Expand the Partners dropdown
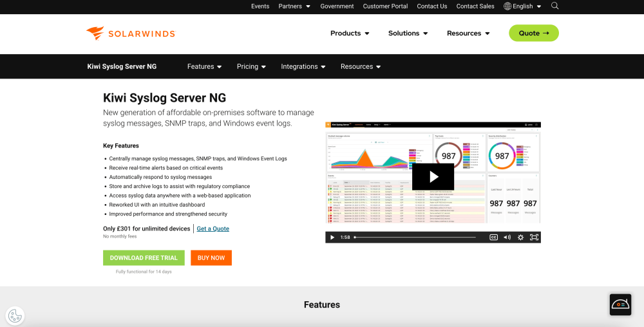Image resolution: width=644 pixels, height=327 pixels. click(294, 6)
